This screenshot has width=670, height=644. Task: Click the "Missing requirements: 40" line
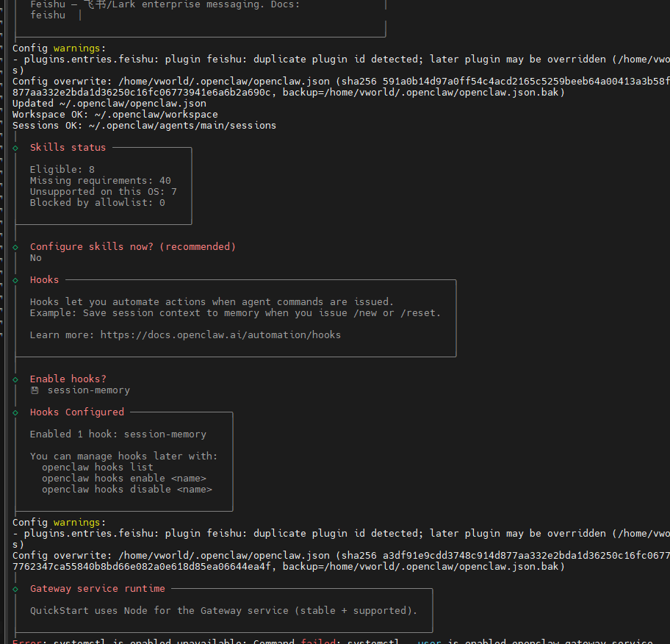[100, 181]
